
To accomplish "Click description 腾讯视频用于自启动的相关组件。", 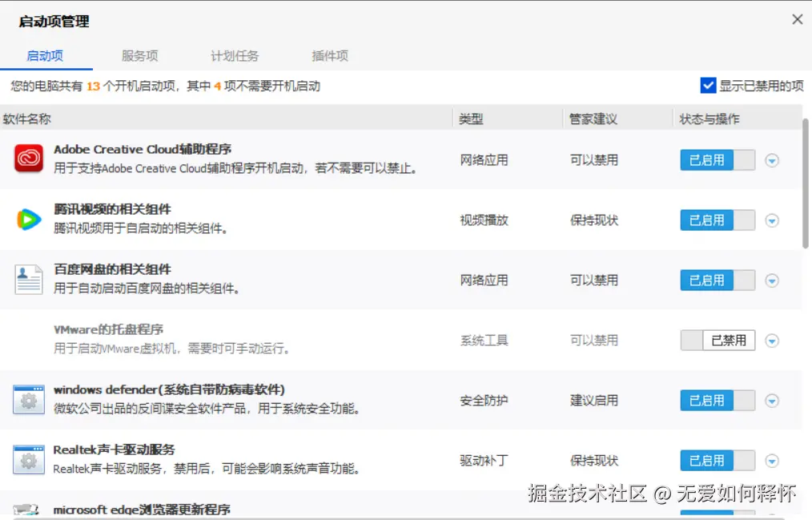I will coord(140,228).
